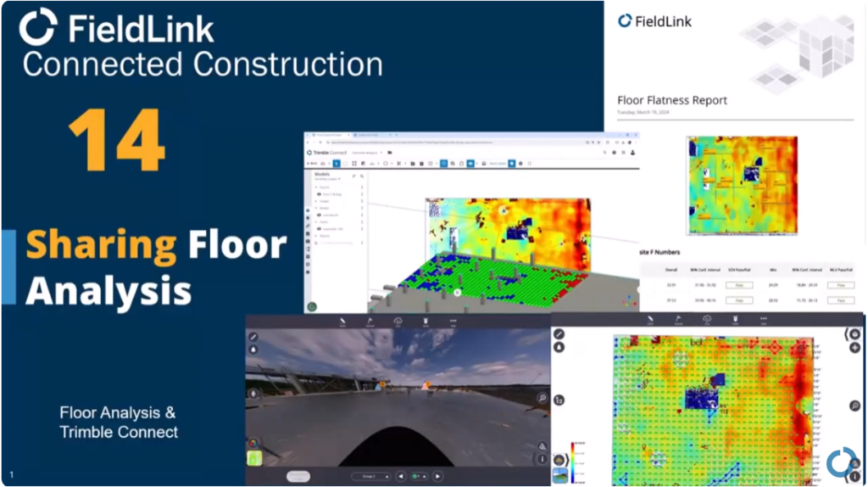
Task: Open the apps grid in Trimble Connect header
Action: pyautogui.click(x=623, y=153)
